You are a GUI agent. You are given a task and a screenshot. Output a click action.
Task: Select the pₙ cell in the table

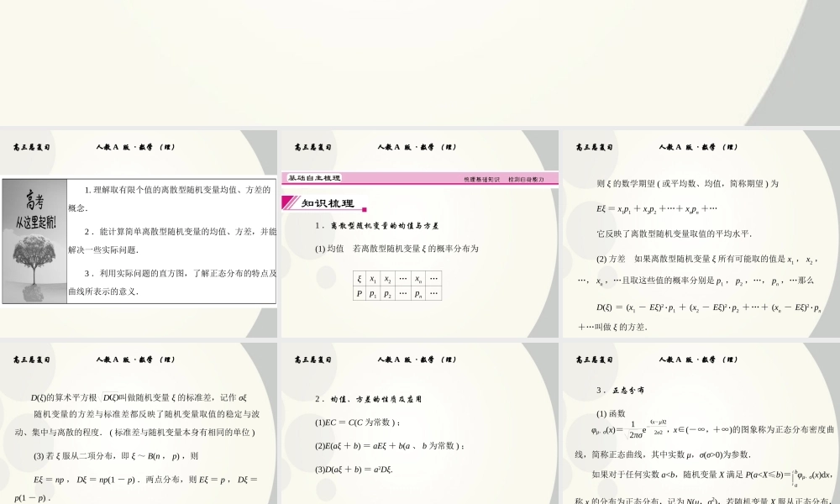(418, 293)
